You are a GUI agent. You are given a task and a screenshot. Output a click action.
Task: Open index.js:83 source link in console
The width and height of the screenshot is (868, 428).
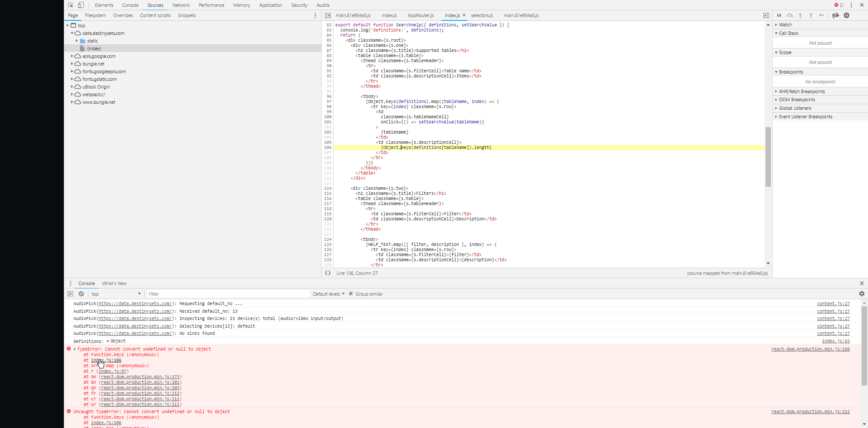(836, 341)
